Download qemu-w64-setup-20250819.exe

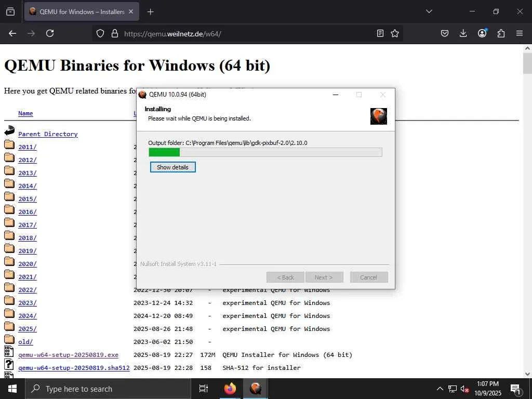tap(68, 355)
